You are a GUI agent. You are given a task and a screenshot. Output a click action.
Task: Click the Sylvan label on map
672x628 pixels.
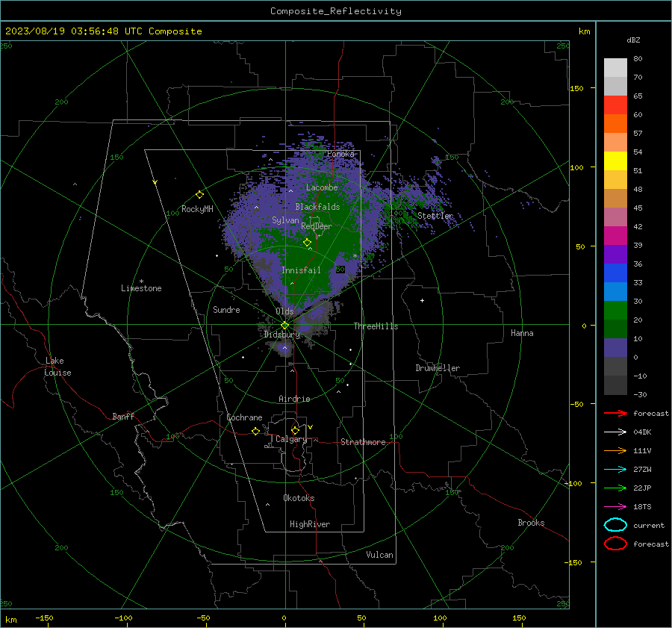click(285, 220)
